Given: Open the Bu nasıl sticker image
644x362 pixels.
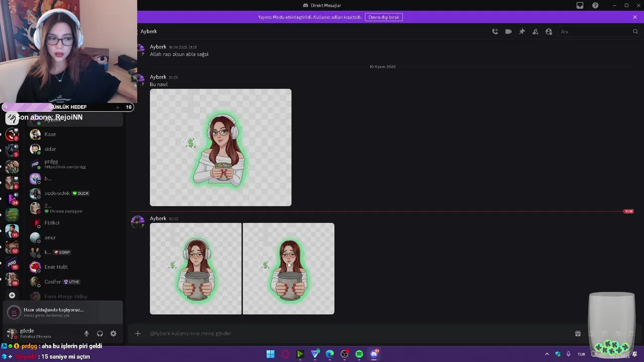Looking at the screenshot, I should tap(220, 147).
